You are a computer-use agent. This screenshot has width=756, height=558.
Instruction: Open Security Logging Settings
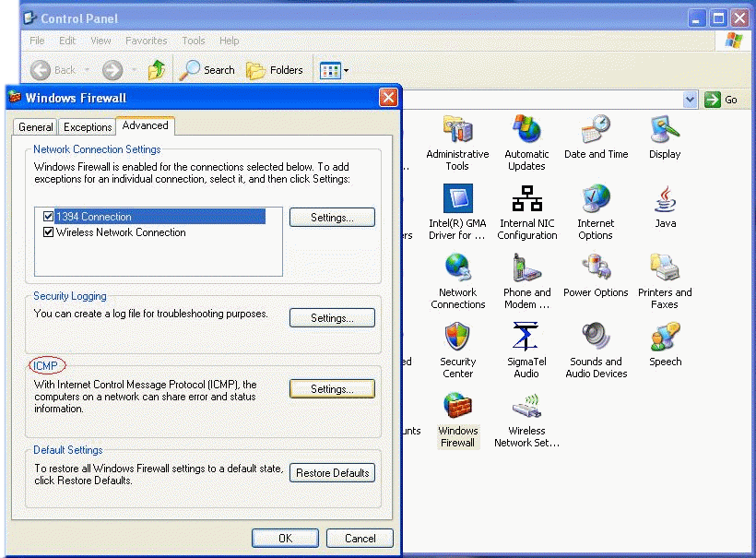click(x=332, y=318)
